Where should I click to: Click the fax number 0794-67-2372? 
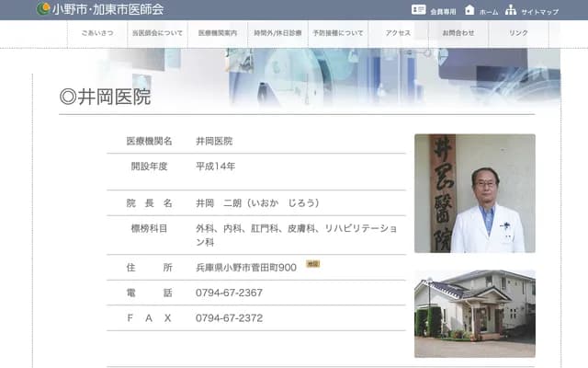pyautogui.click(x=229, y=318)
